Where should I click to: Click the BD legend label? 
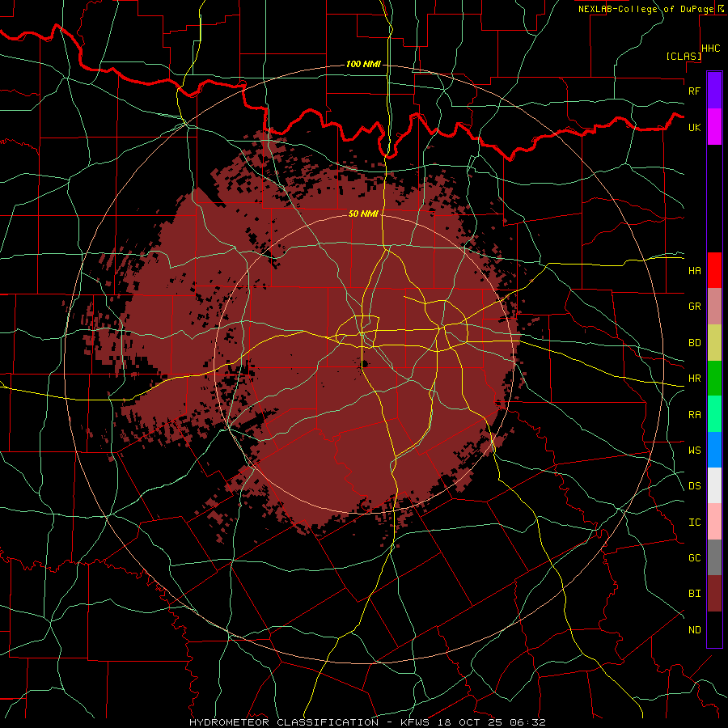695,343
